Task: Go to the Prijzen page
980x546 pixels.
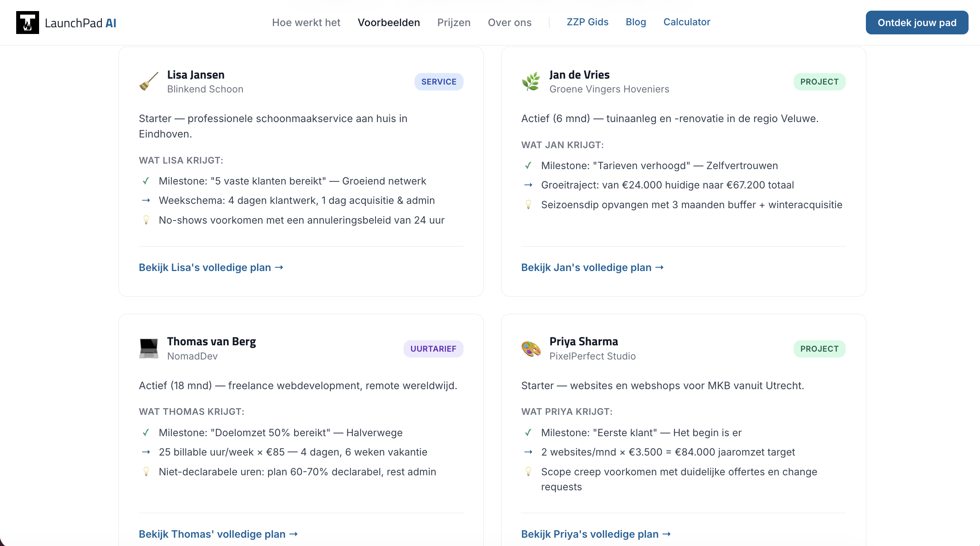Action: coord(454,23)
